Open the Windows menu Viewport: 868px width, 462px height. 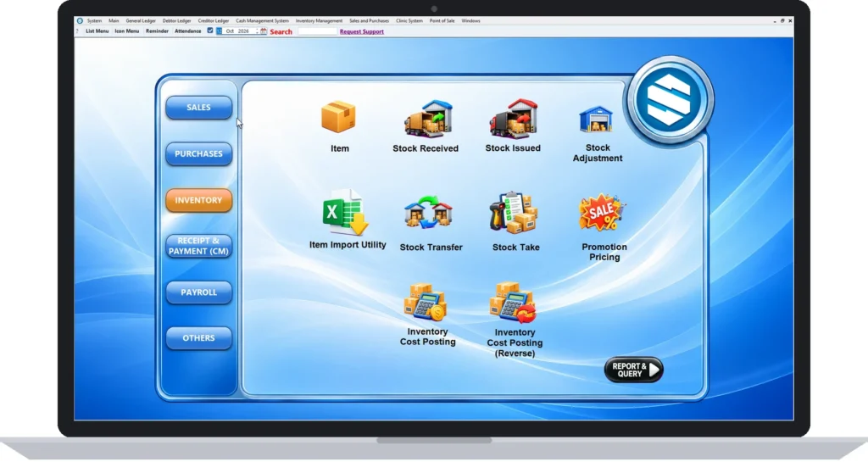coord(471,21)
